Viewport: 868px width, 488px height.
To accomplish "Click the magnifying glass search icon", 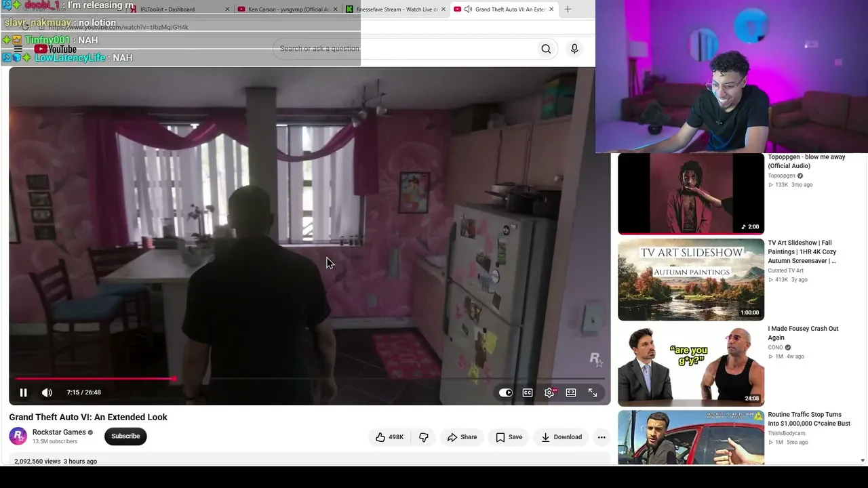I will click(546, 49).
